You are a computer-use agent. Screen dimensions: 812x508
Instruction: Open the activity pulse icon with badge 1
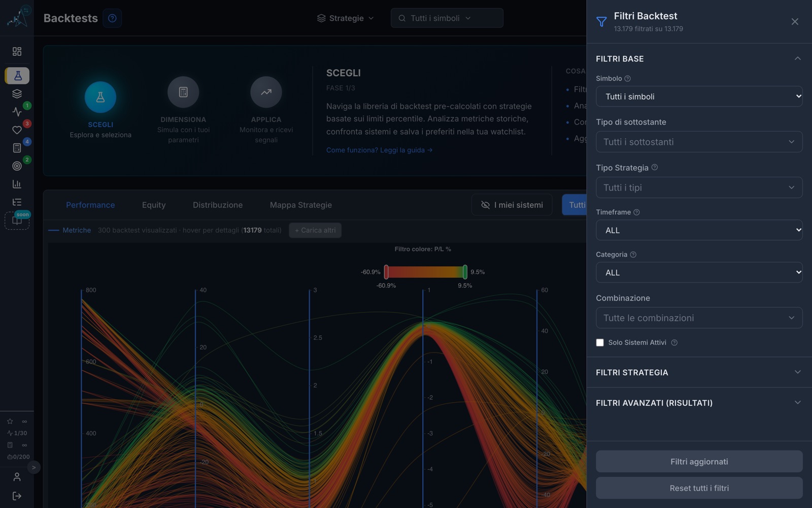tap(17, 112)
